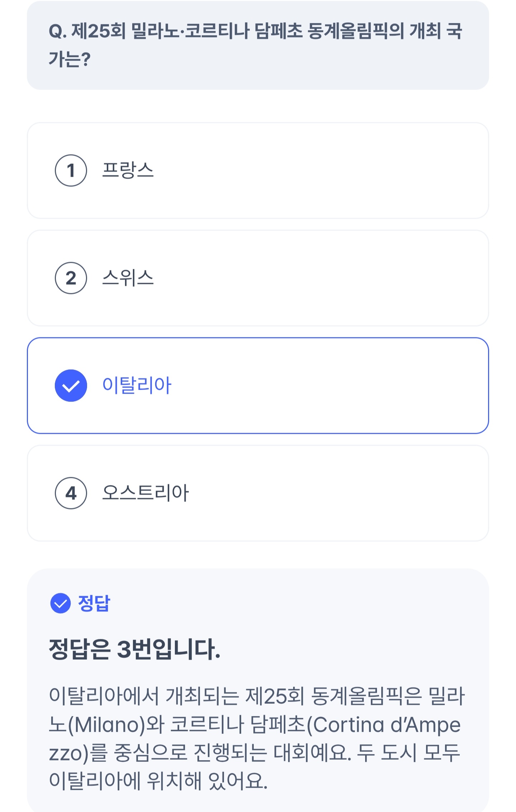Select the 오스트리아 answer option
Screen dimensions: 516x812
[145, 493]
